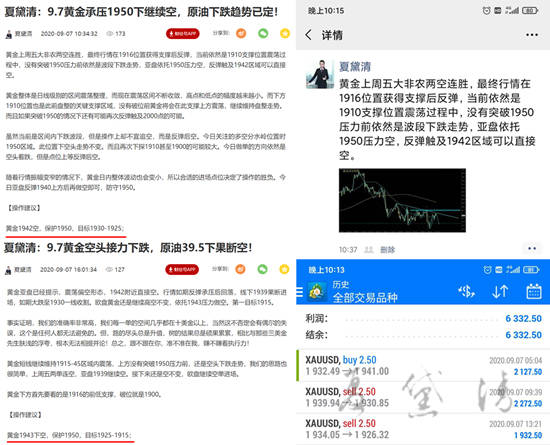Click underlined advice 黄金1942空 line
Viewport: 550px width, 445px height.
[65, 228]
